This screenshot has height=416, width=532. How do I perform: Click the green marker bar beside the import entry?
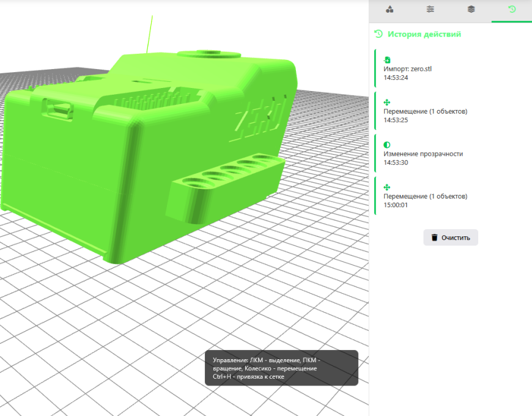(374, 68)
